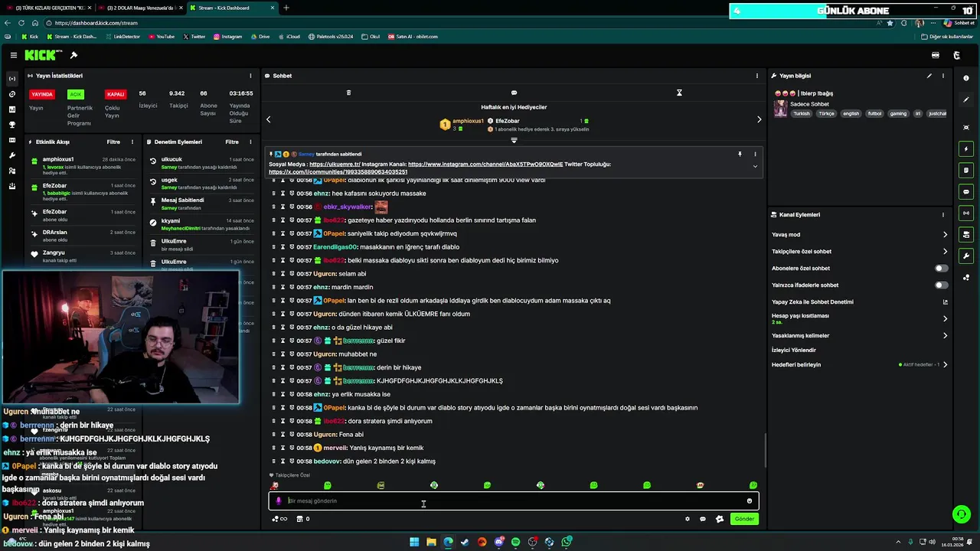Open Etkinlik Akışı Filtre menu
The image size is (980, 551).
[x=113, y=142]
